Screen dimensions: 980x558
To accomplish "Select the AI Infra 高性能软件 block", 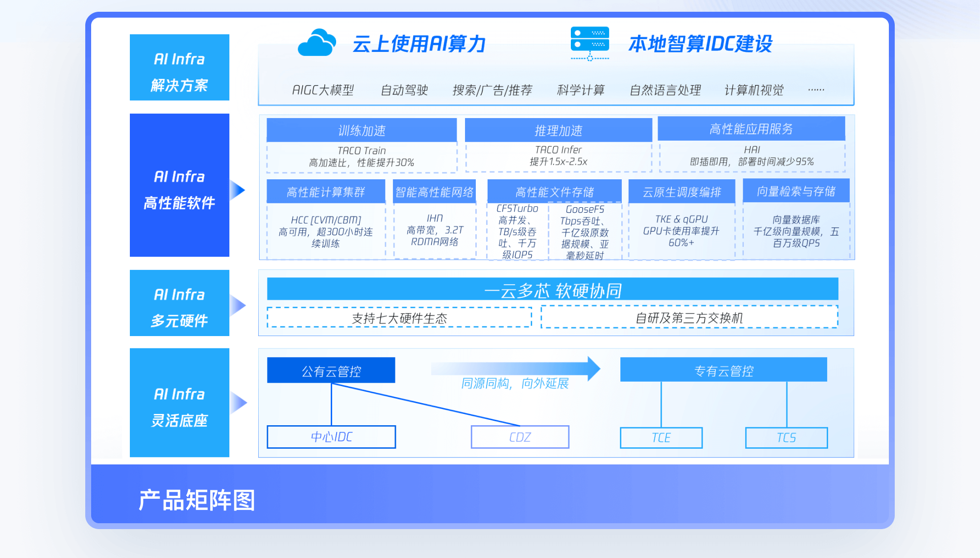I will coord(179,185).
